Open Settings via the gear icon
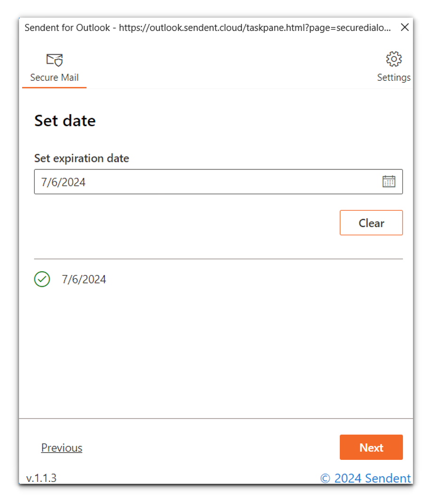 coord(393,59)
